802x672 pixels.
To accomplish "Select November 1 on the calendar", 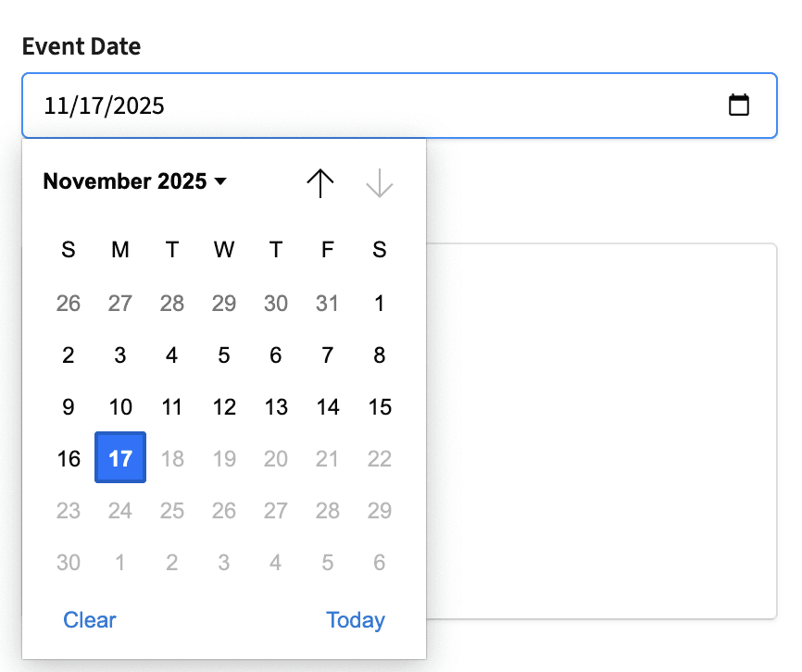I will 380,303.
